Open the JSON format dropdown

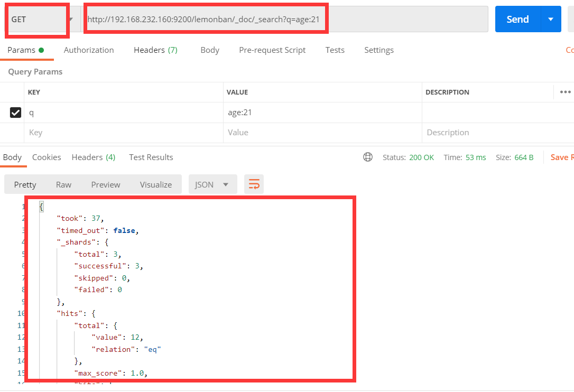pos(212,184)
